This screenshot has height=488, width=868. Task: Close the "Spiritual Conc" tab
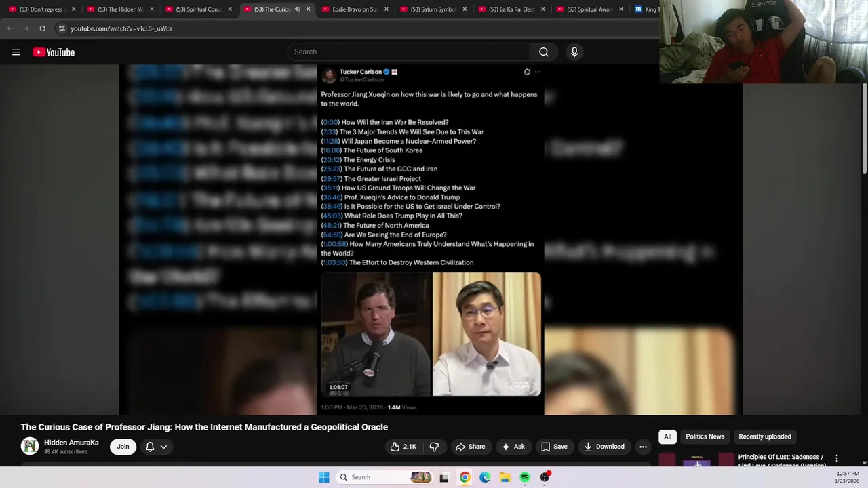point(231,9)
